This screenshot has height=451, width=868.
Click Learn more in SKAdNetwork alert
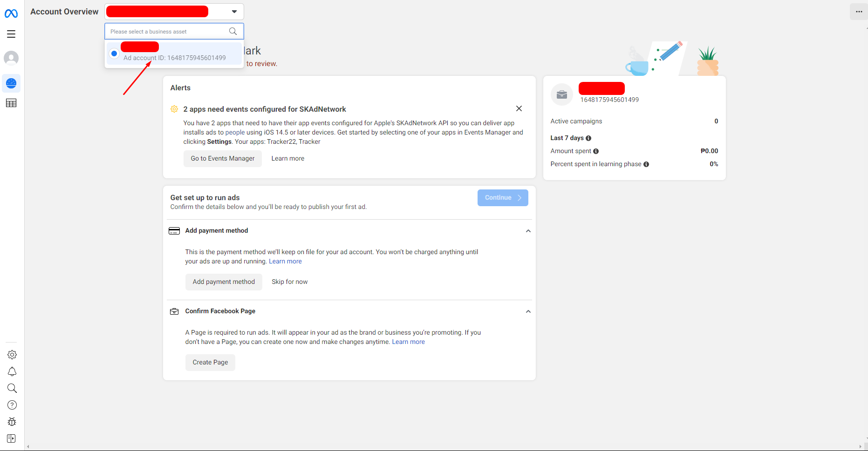(288, 159)
